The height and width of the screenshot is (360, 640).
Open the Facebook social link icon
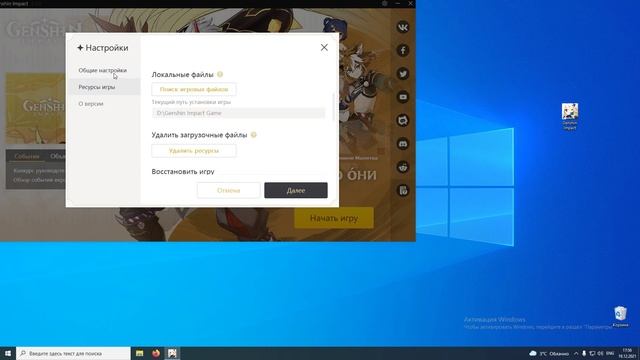(403, 50)
